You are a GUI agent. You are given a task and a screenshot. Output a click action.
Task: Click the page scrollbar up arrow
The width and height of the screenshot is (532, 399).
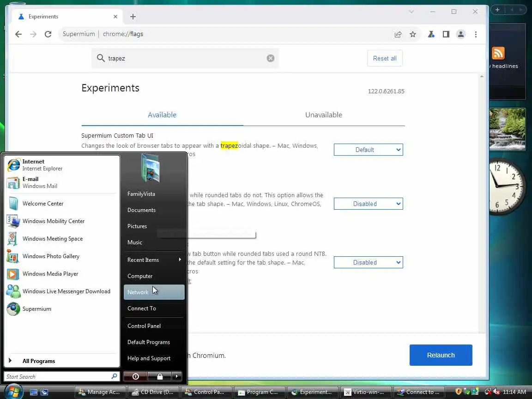(x=482, y=77)
